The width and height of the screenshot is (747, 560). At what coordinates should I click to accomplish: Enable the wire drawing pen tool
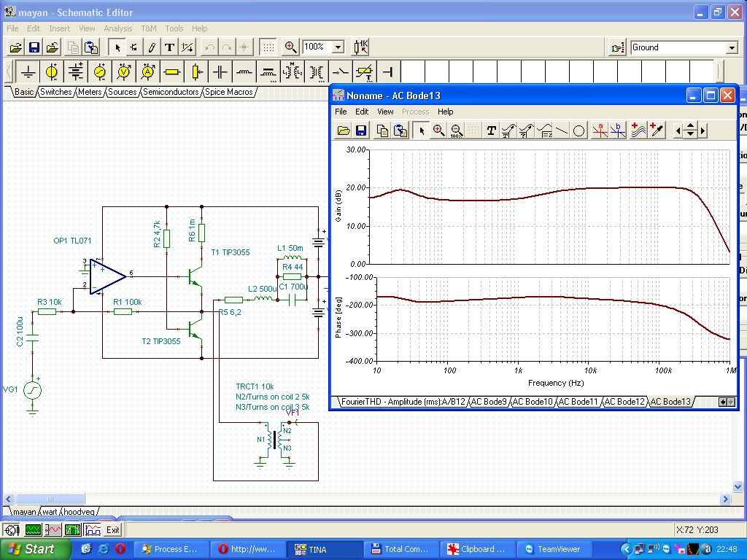152,47
